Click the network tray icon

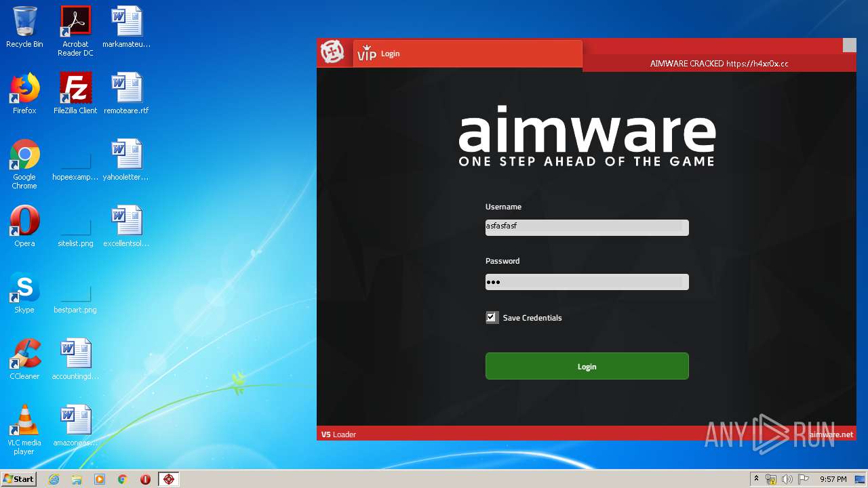771,479
